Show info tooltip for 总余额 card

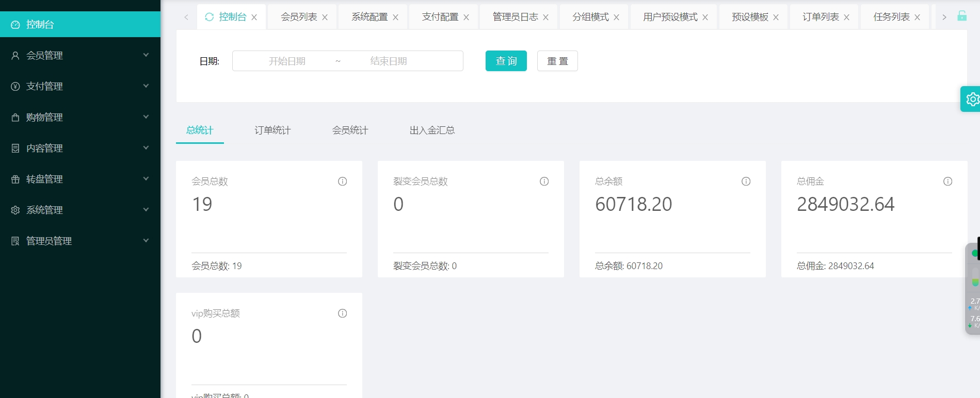coord(746,181)
